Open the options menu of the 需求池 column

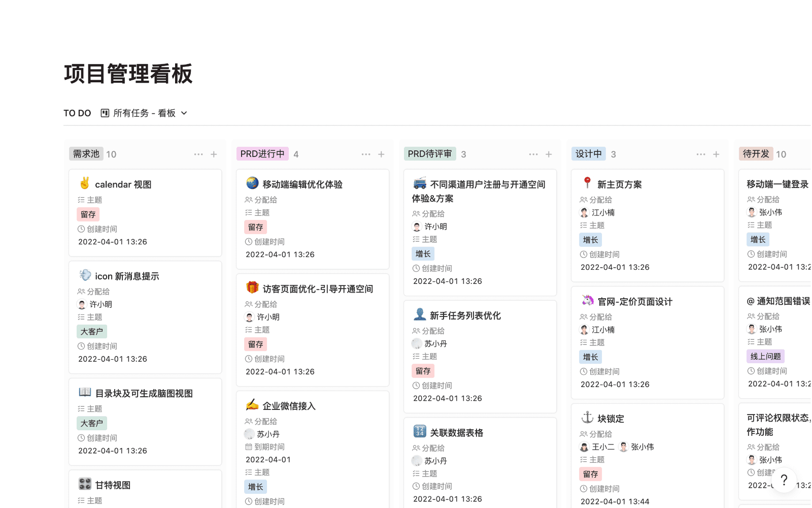pyautogui.click(x=198, y=154)
